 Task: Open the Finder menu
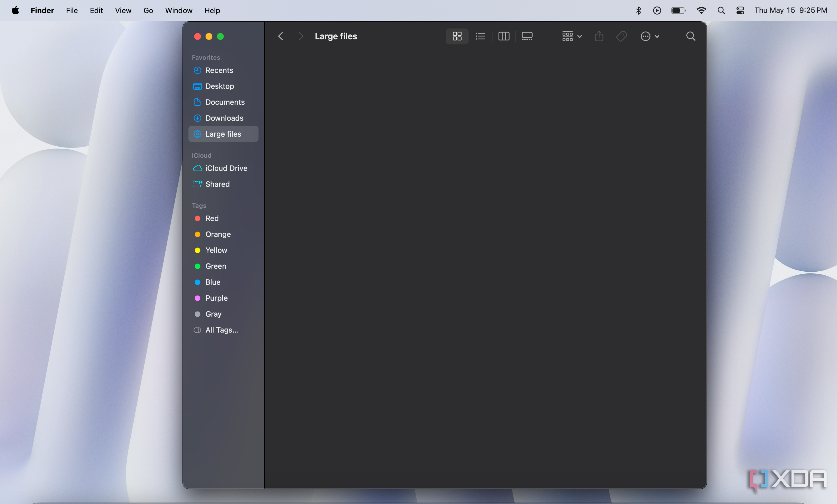pyautogui.click(x=42, y=11)
